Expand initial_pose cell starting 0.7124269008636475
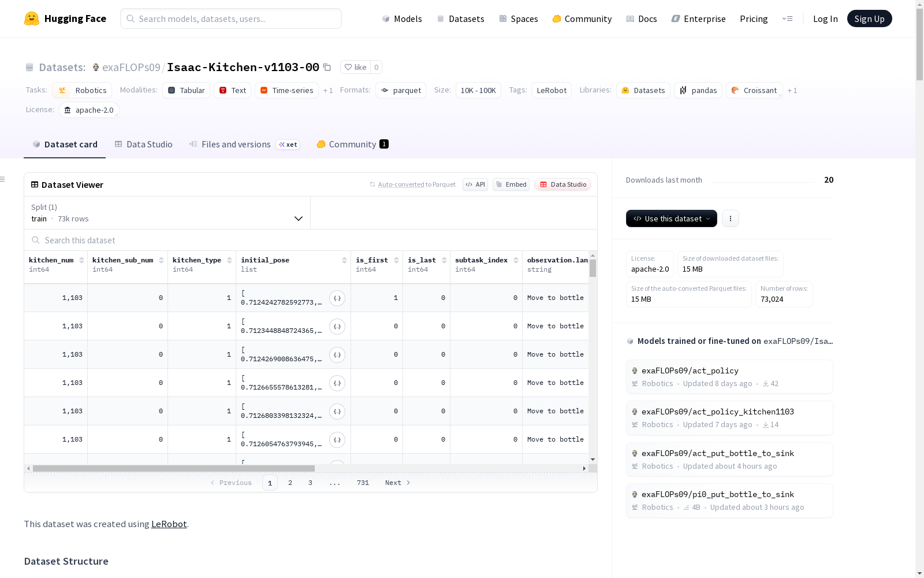The image size is (924, 578). point(337,355)
